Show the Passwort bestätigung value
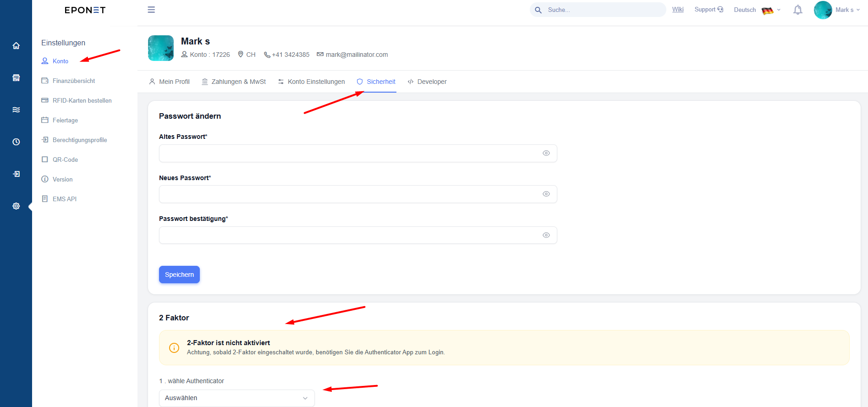Screen dimensions: 868x407 (546, 235)
